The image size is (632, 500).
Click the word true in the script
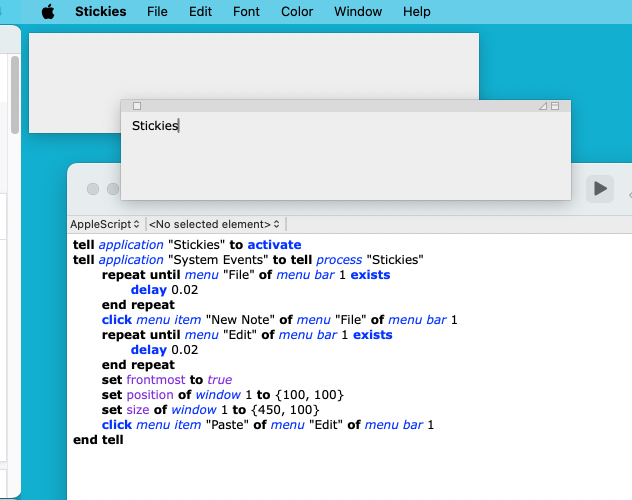coord(220,380)
